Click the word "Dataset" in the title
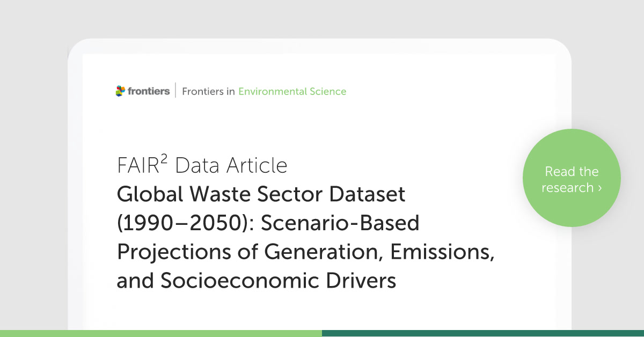 coord(365,194)
